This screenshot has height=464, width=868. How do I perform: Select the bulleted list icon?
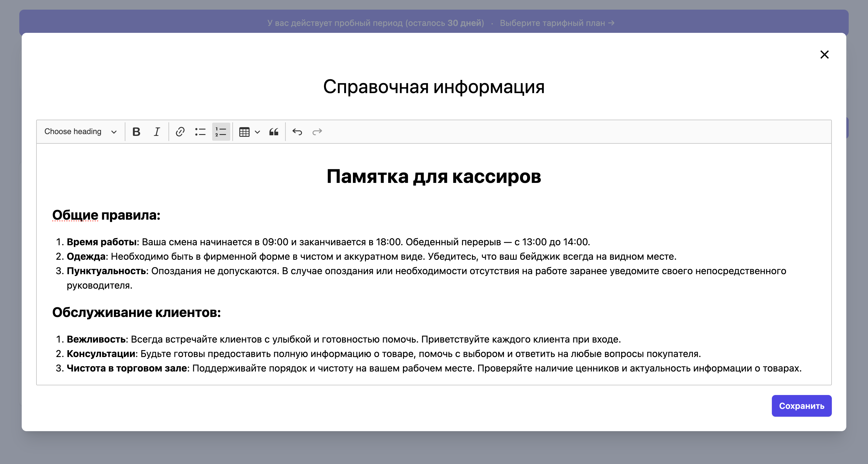coord(200,132)
